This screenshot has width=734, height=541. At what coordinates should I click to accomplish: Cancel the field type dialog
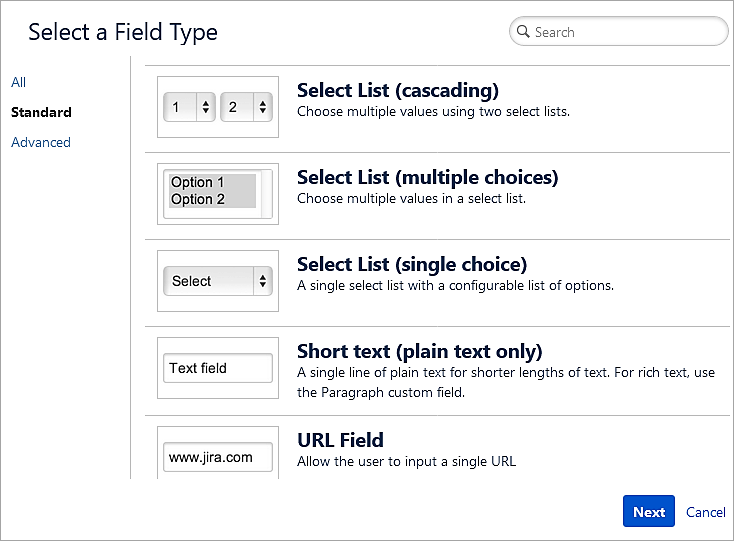click(x=706, y=512)
